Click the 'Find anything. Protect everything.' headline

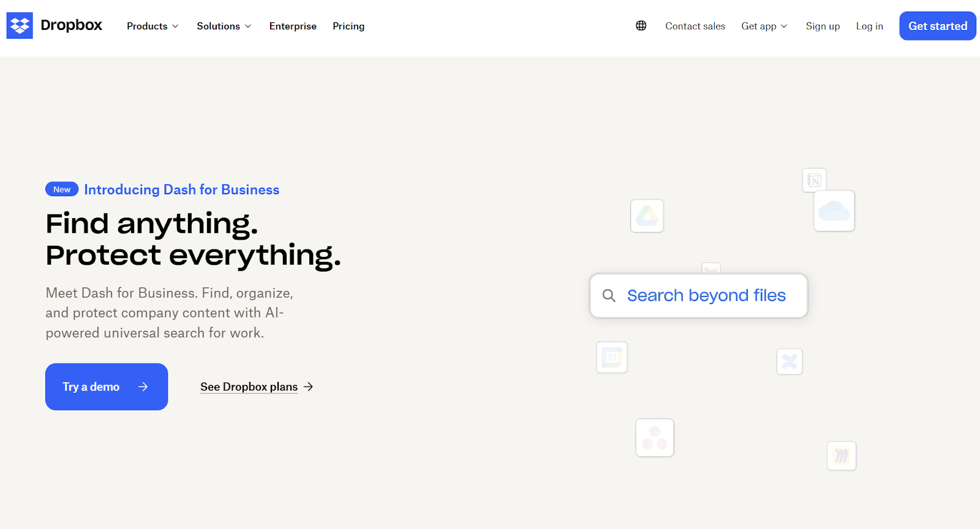coord(193,240)
